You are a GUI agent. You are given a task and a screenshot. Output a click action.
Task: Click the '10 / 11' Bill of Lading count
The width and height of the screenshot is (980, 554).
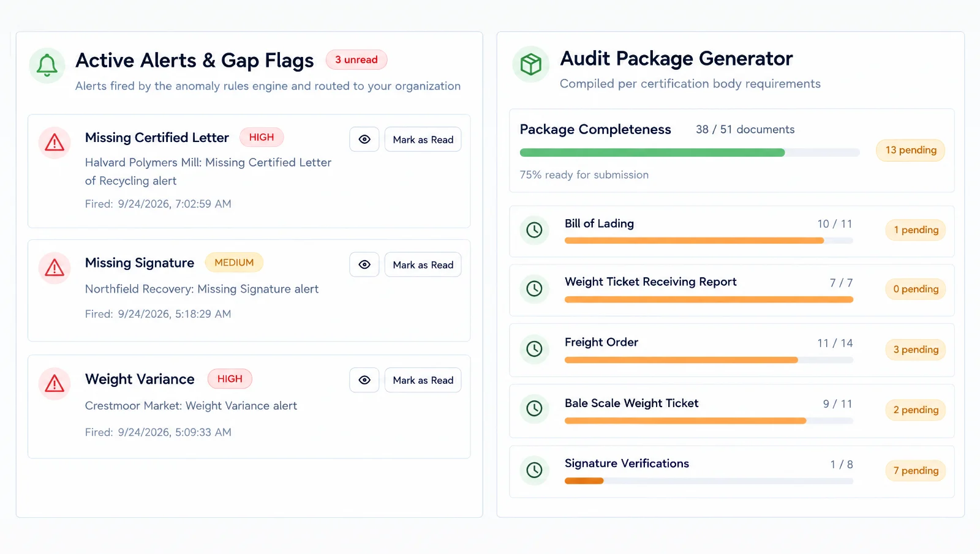click(834, 224)
